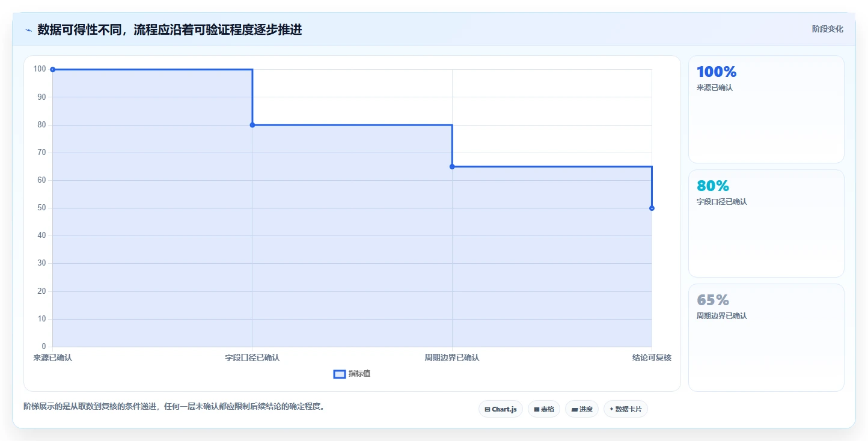Screen dimensions: 868x441
Task: Click the 80% value in second card
Action: click(713, 186)
